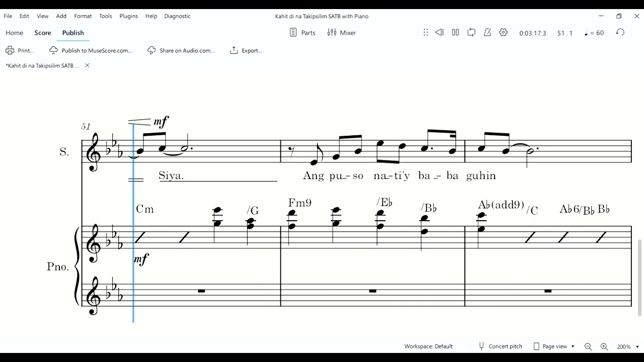Toggle Concert pitch
The width and height of the screenshot is (644, 362).
pyautogui.click(x=500, y=346)
